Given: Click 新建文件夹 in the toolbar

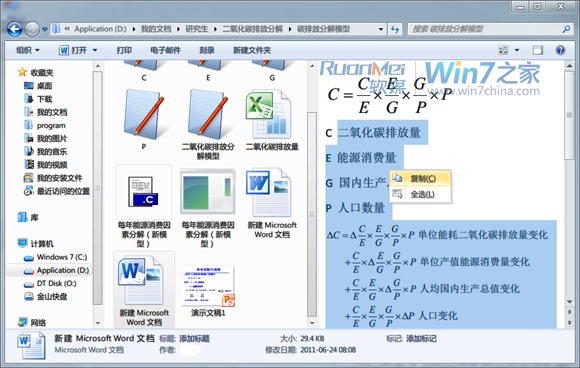Looking at the screenshot, I should coord(252,50).
